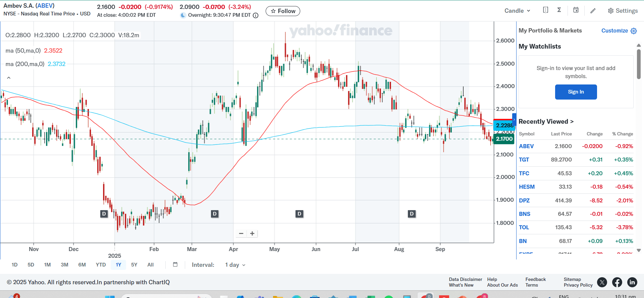Image resolution: width=644 pixels, height=298 pixels.
Task: Open the What's New footer link
Action: (x=461, y=285)
